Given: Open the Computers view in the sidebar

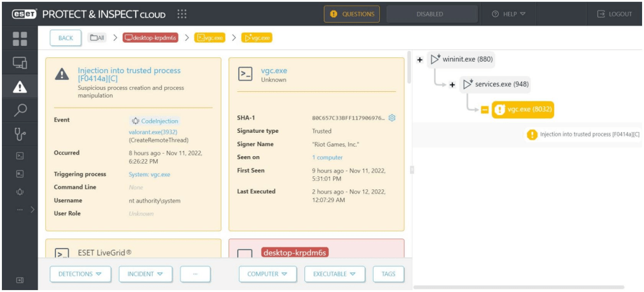Looking at the screenshot, I should [19, 63].
